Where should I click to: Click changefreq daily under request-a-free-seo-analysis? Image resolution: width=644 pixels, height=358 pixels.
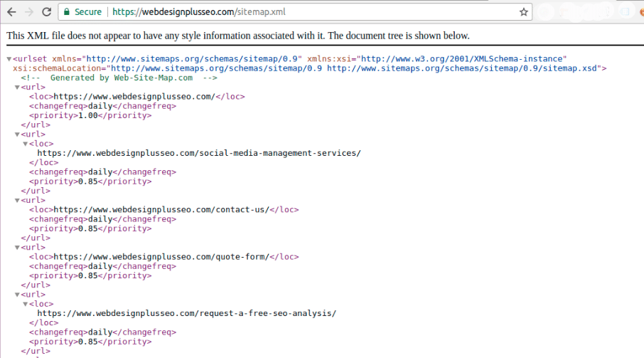coord(102,332)
